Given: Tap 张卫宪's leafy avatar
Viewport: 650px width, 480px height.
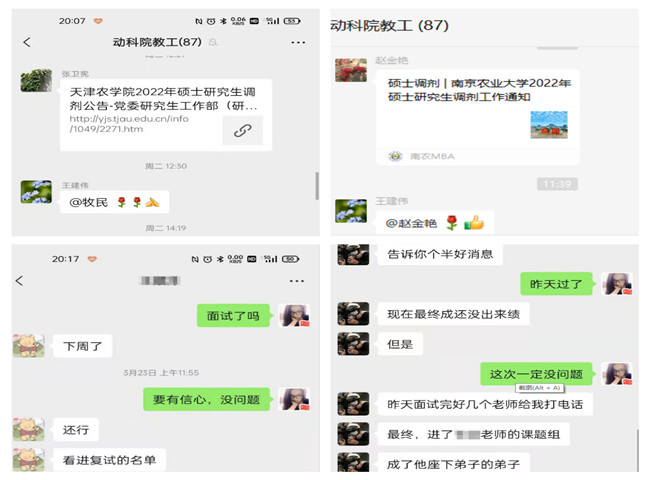Looking at the screenshot, I should click(36, 80).
